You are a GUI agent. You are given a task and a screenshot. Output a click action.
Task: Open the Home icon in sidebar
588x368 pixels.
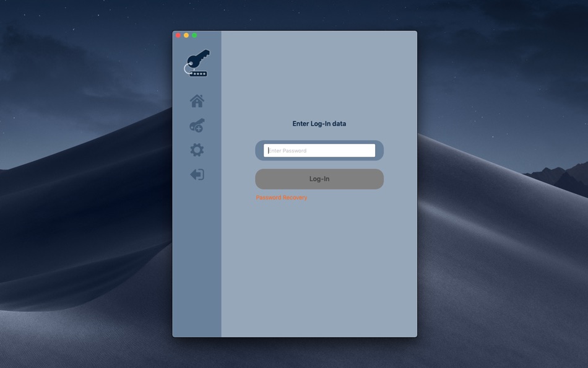tap(197, 101)
